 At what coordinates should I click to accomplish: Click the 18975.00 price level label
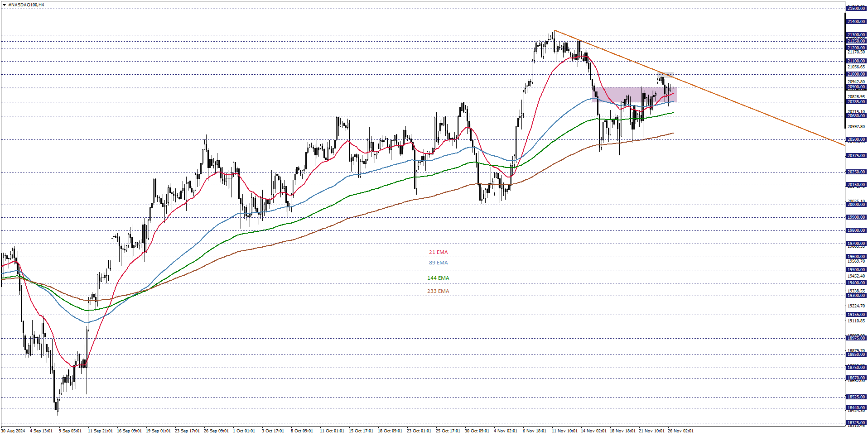[x=856, y=338]
